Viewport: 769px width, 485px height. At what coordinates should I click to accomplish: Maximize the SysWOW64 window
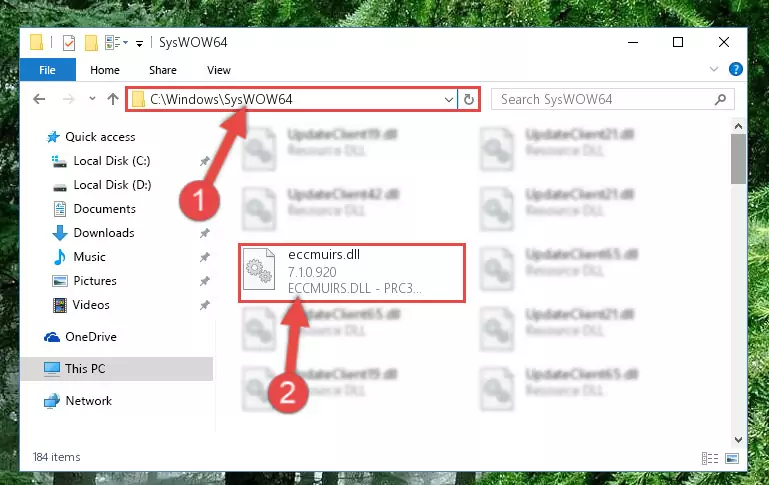point(678,43)
